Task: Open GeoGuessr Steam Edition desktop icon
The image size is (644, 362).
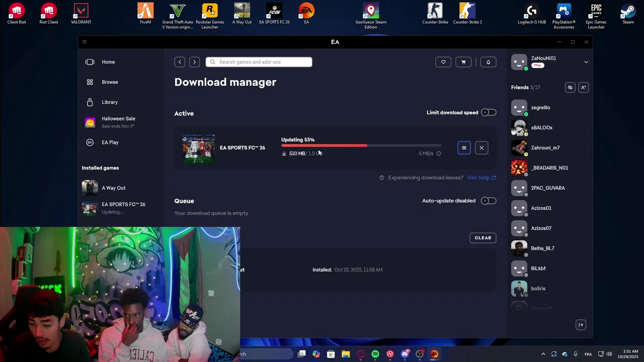Action: click(x=371, y=16)
